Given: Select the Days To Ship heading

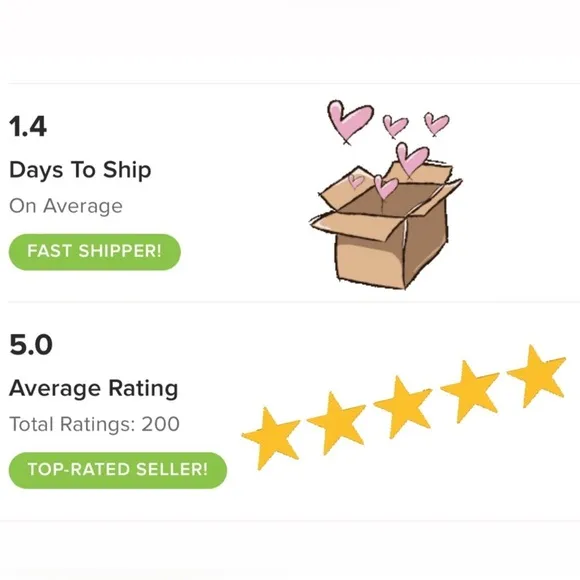Looking at the screenshot, I should point(80,170).
